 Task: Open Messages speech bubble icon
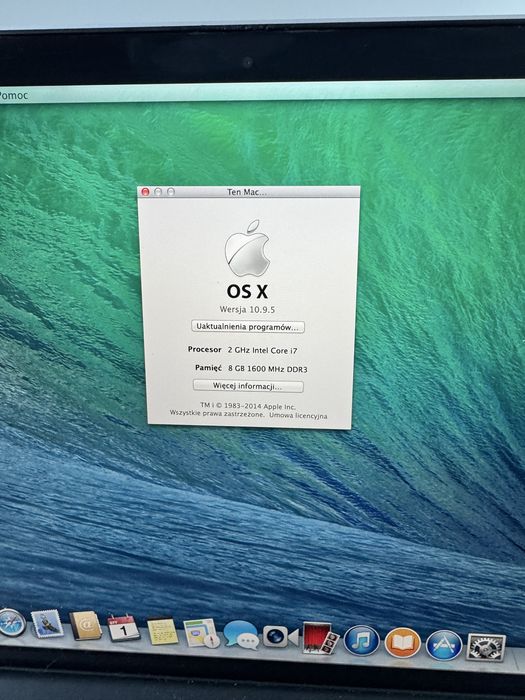pyautogui.click(x=241, y=634)
